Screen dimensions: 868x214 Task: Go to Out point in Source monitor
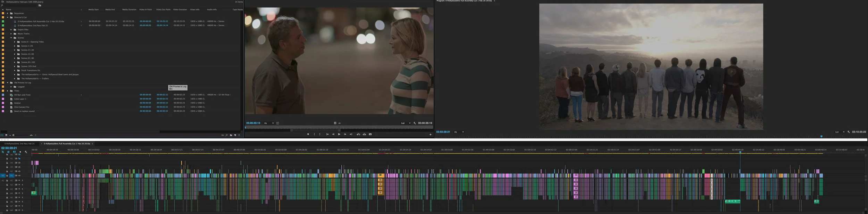coord(351,134)
